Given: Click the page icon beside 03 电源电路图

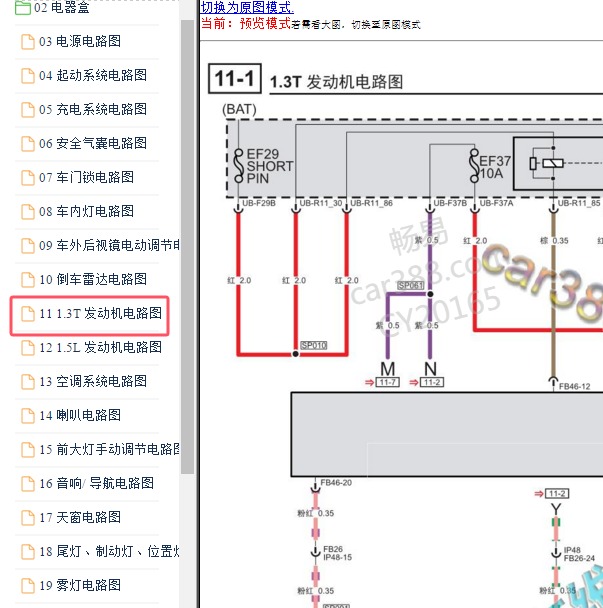Looking at the screenshot, I should click(x=28, y=42).
